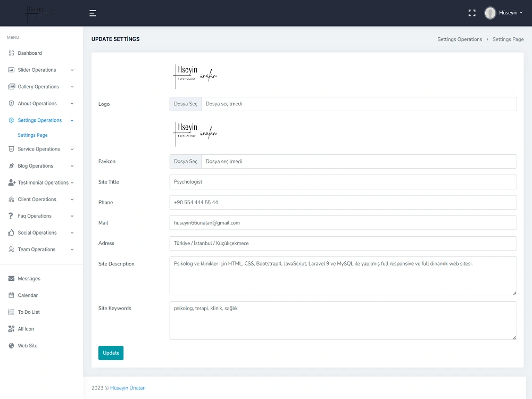This screenshot has width=532, height=399.
Task: Expand Testimonial Operations chevron
Action: pyautogui.click(x=72, y=182)
